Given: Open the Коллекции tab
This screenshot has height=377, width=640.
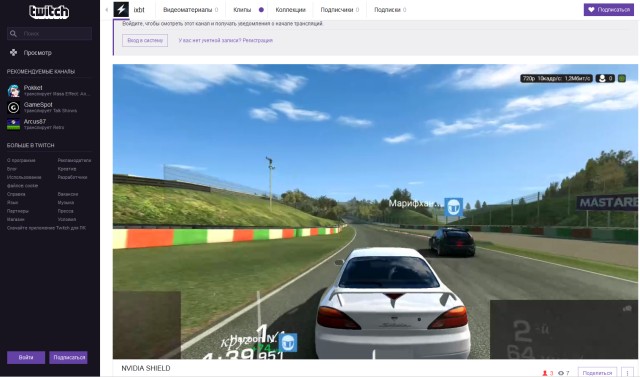Looking at the screenshot, I should pyautogui.click(x=290, y=10).
